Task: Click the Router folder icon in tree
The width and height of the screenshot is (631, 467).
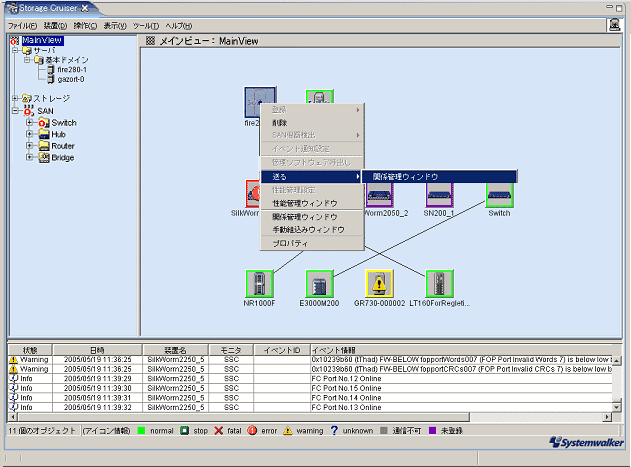Action: coord(44,146)
